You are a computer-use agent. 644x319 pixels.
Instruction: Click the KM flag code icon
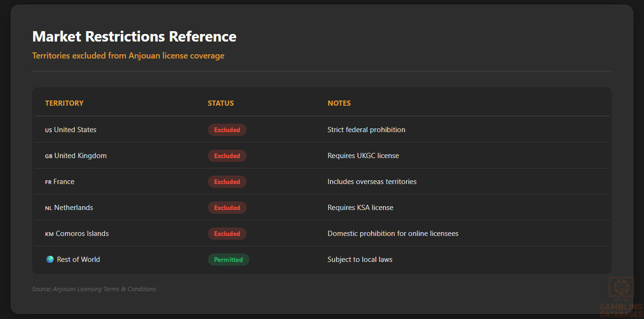(49, 234)
